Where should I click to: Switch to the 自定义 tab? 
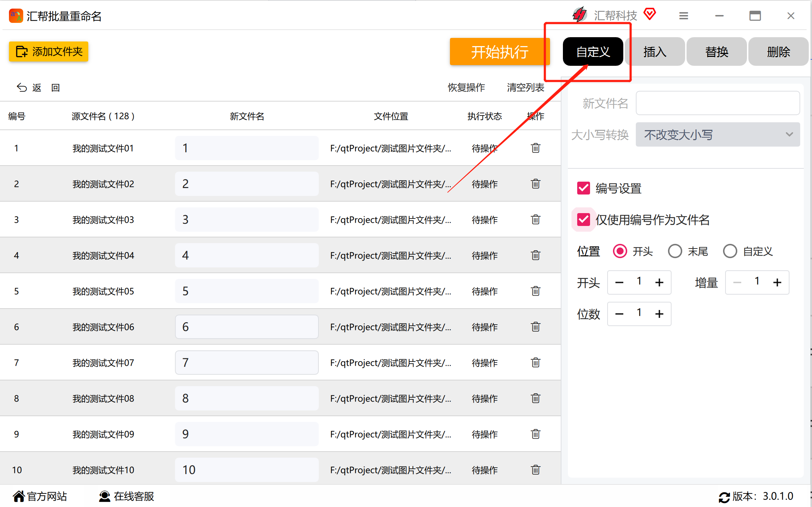coord(593,52)
